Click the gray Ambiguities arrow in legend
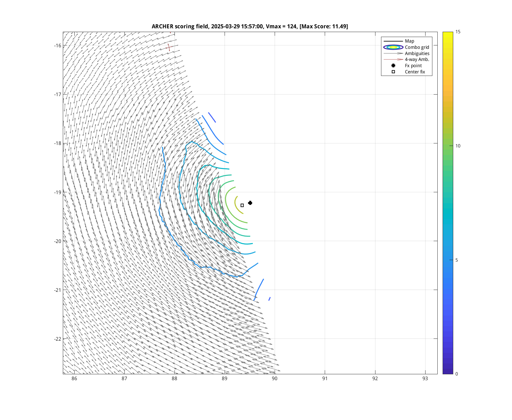Screen dimensions: 512x420 393,54
